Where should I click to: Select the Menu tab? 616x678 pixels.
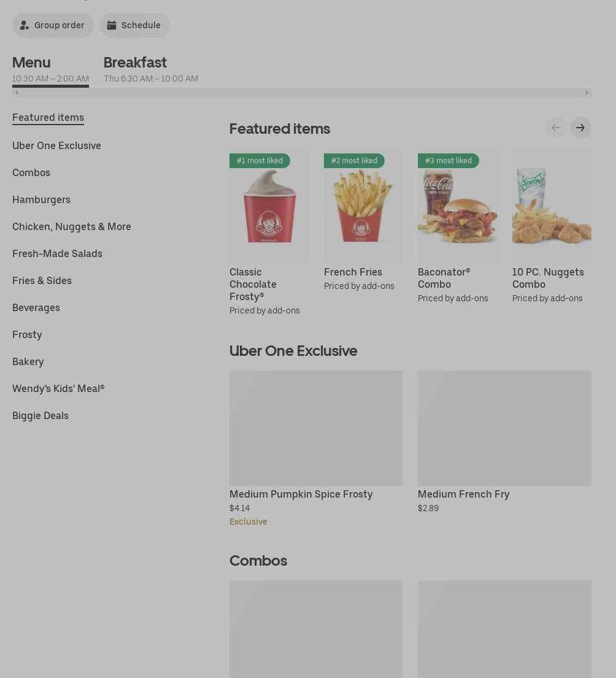click(50, 69)
